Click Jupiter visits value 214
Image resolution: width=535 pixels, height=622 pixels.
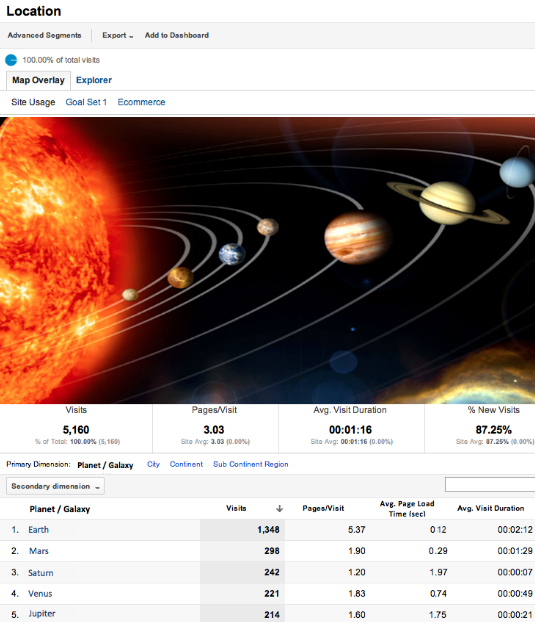(272, 615)
